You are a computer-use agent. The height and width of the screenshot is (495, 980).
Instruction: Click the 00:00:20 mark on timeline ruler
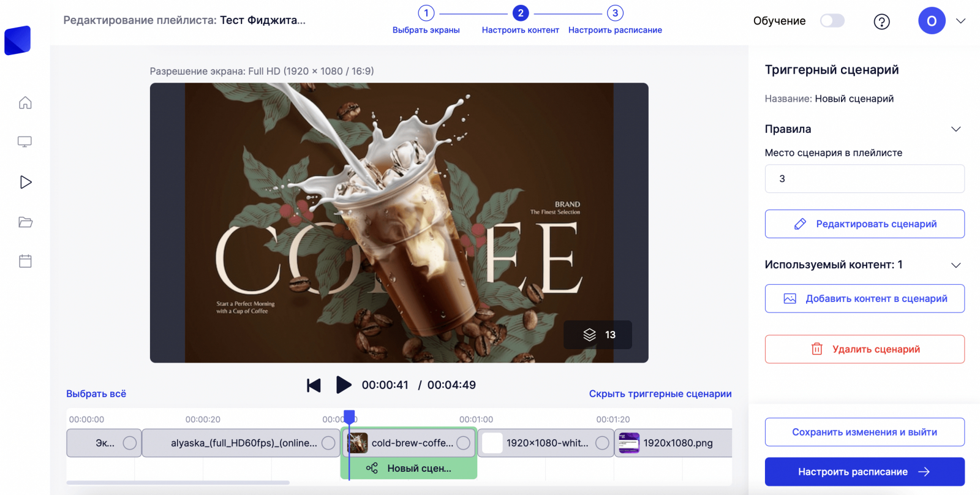coord(203,420)
